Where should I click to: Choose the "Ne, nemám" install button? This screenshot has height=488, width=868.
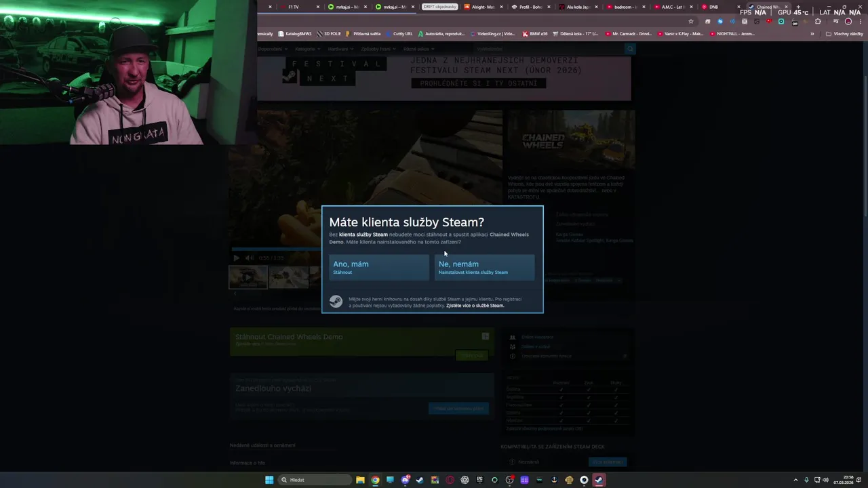click(x=484, y=268)
